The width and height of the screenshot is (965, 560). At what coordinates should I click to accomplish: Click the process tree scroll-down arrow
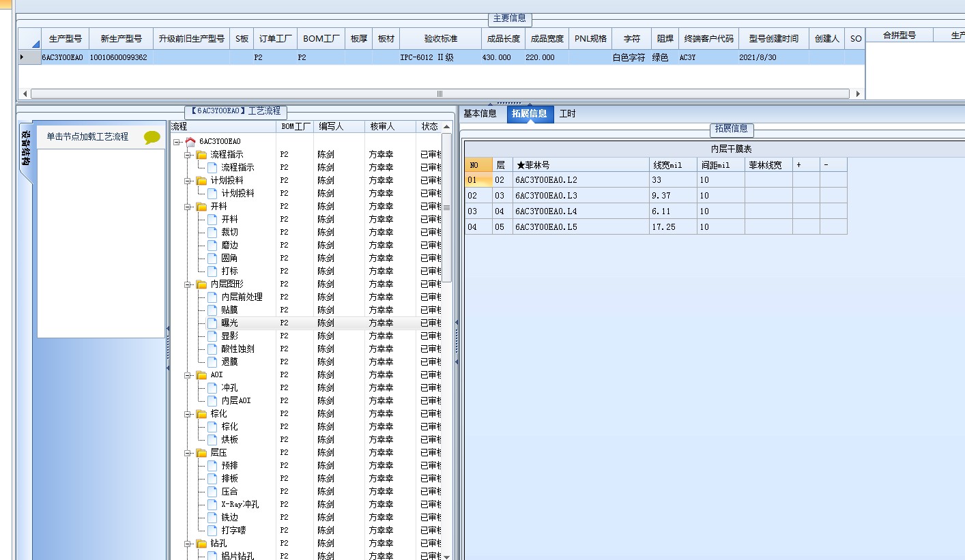(x=447, y=556)
